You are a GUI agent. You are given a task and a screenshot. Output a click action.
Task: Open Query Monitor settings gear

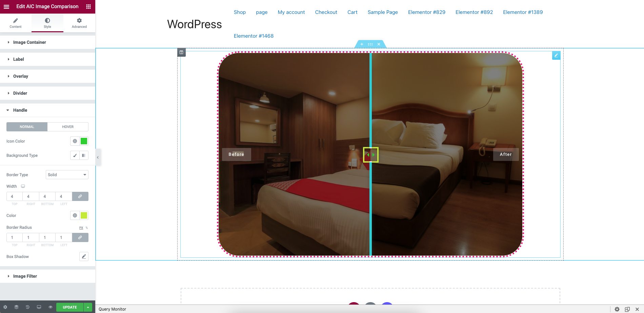(x=617, y=309)
